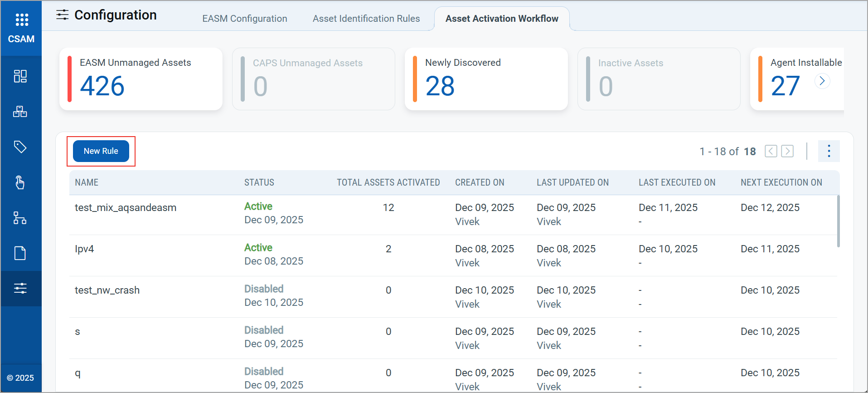868x393 pixels.
Task: Select the Newly Discovered card
Action: [x=486, y=79]
